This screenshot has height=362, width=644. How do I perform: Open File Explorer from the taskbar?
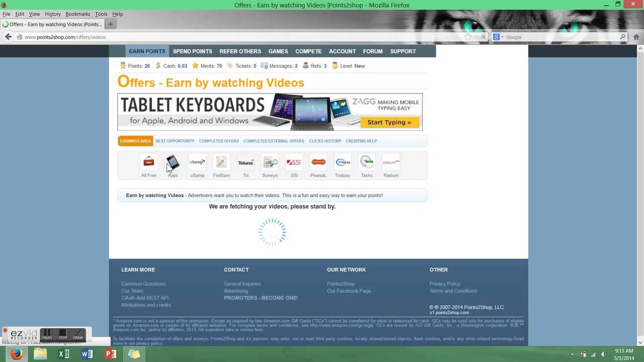coord(40,354)
